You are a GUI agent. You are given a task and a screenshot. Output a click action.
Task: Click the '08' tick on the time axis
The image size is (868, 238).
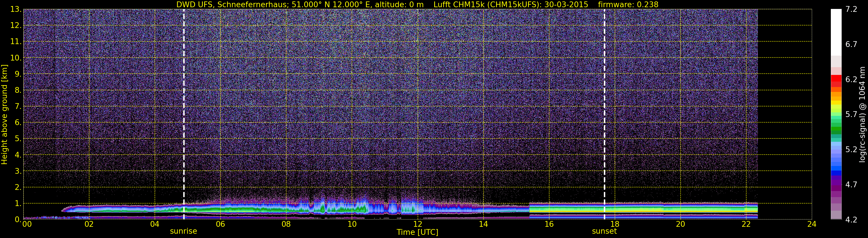pos(286,224)
